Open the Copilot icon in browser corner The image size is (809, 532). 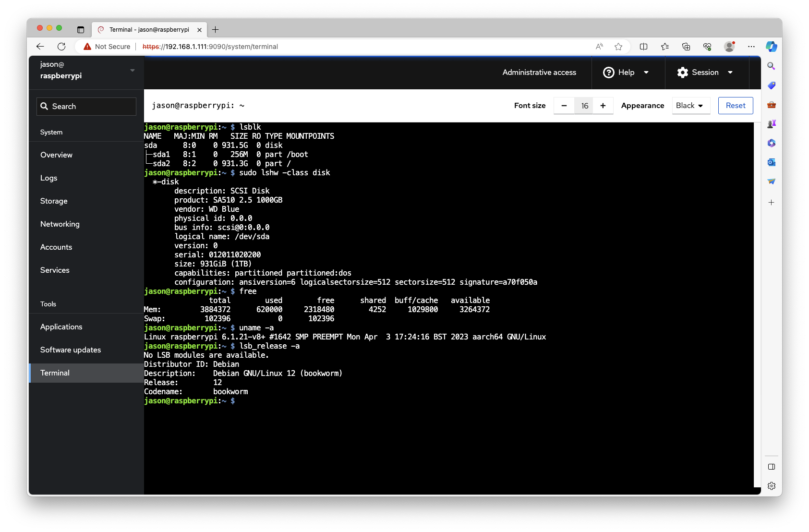coord(771,47)
